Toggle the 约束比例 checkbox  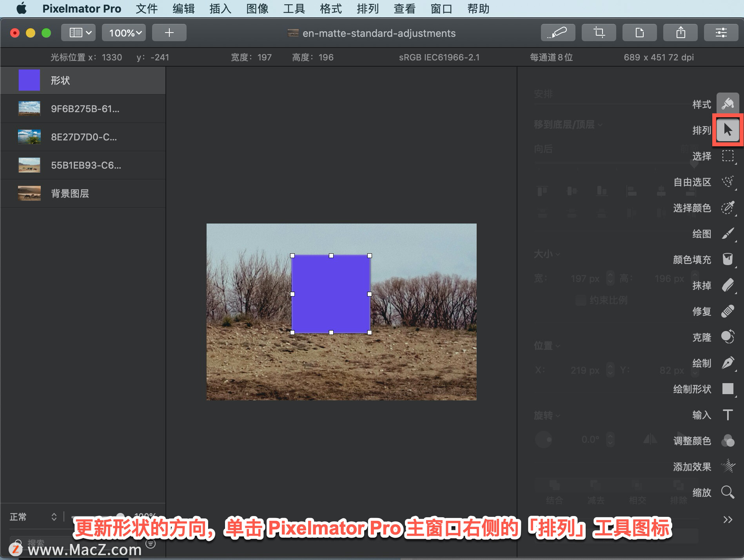[581, 301]
